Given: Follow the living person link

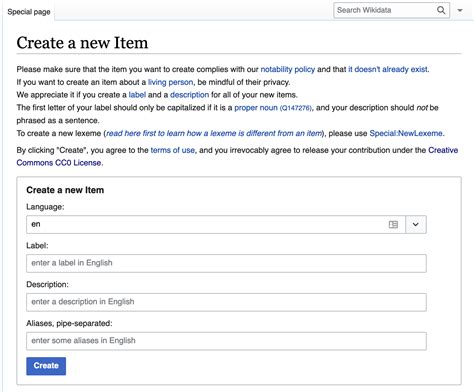Looking at the screenshot, I should point(170,82).
